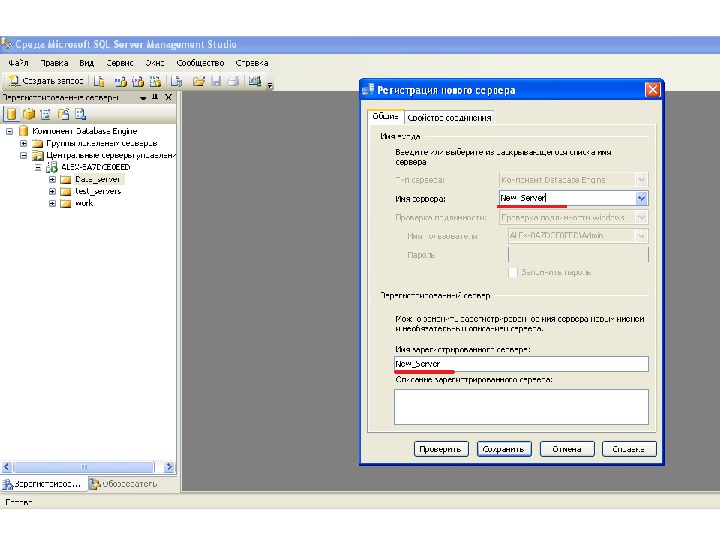This screenshot has height=540, width=720.
Task: Click the tree panel horizontal scrollbar thumb
Action: pos(84,467)
